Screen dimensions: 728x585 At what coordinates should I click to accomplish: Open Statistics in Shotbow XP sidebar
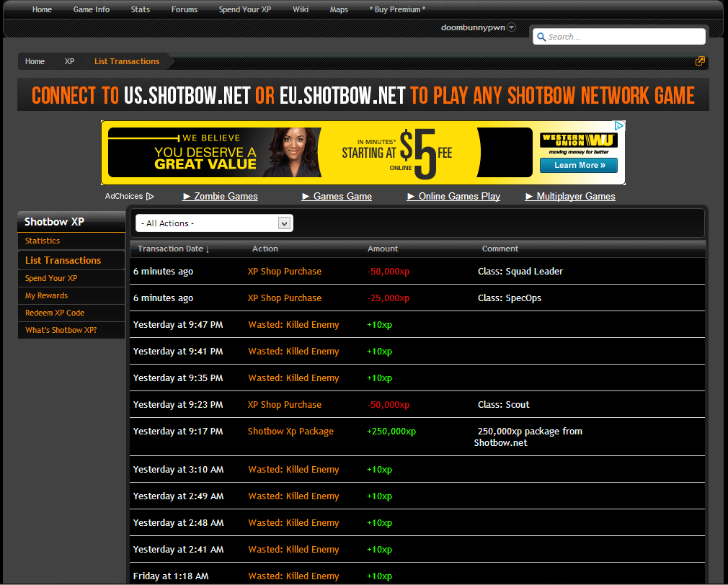(43, 241)
